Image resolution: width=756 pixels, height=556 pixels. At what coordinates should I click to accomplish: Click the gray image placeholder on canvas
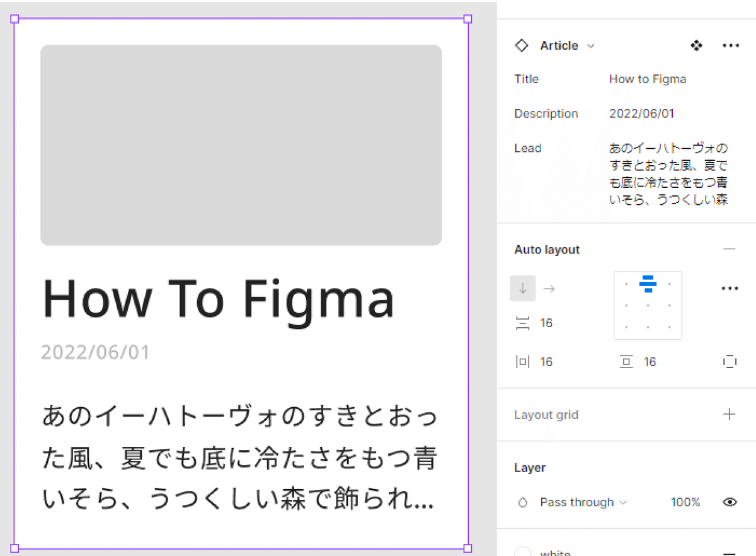(x=241, y=145)
